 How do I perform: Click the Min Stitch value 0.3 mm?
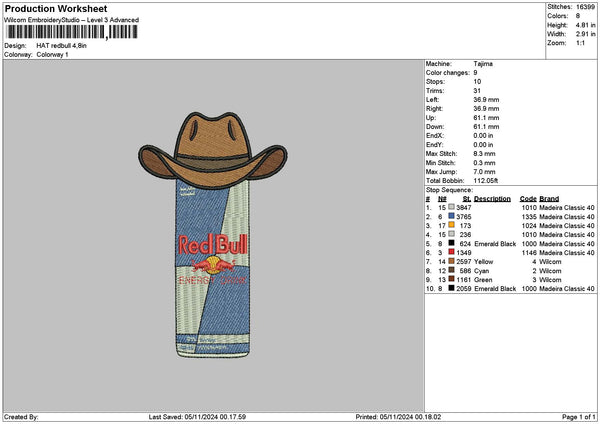pyautogui.click(x=484, y=163)
